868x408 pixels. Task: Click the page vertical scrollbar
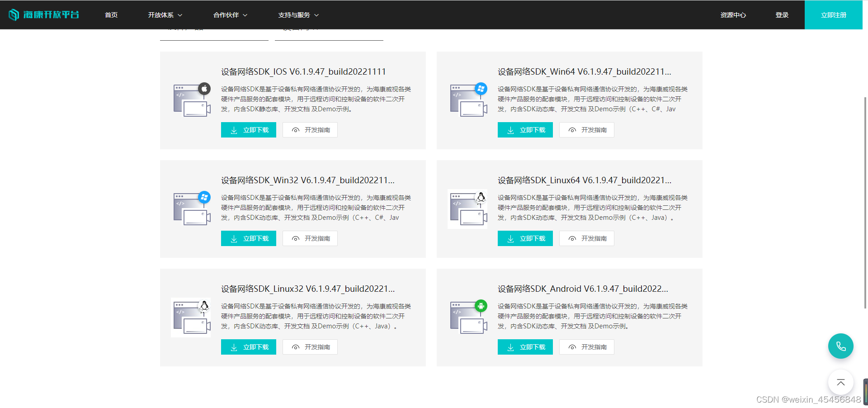pos(865,202)
